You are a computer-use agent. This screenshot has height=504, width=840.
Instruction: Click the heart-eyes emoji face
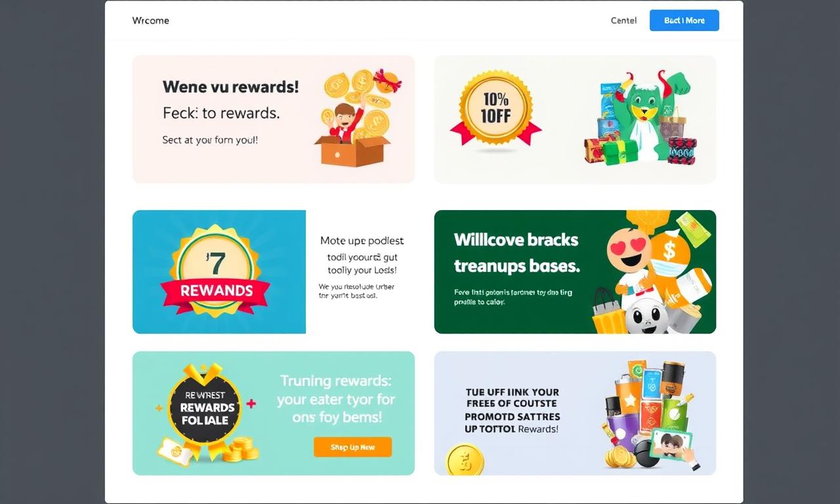(x=629, y=250)
